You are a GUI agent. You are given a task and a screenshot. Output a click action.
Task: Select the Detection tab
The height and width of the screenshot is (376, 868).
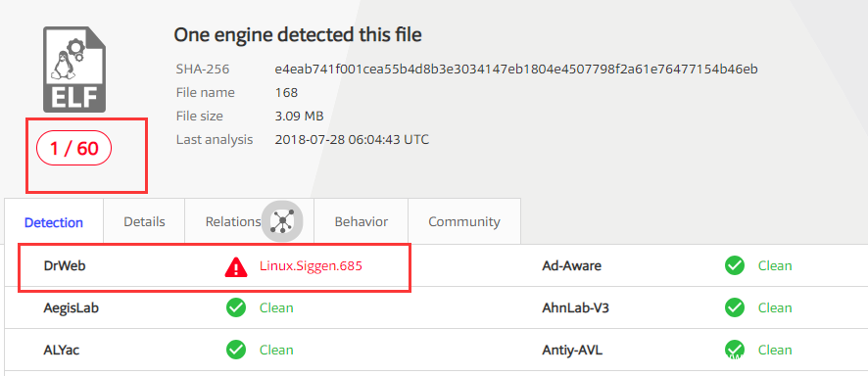coord(54,222)
